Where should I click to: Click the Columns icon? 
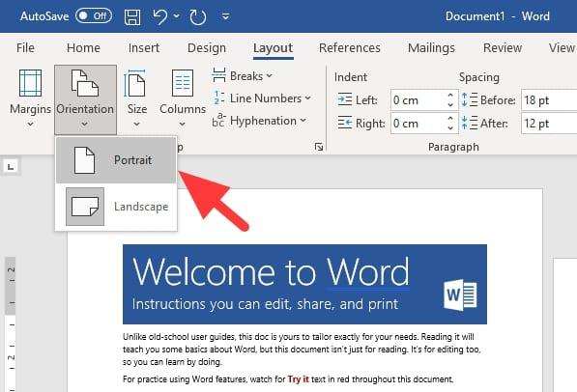coord(183,83)
